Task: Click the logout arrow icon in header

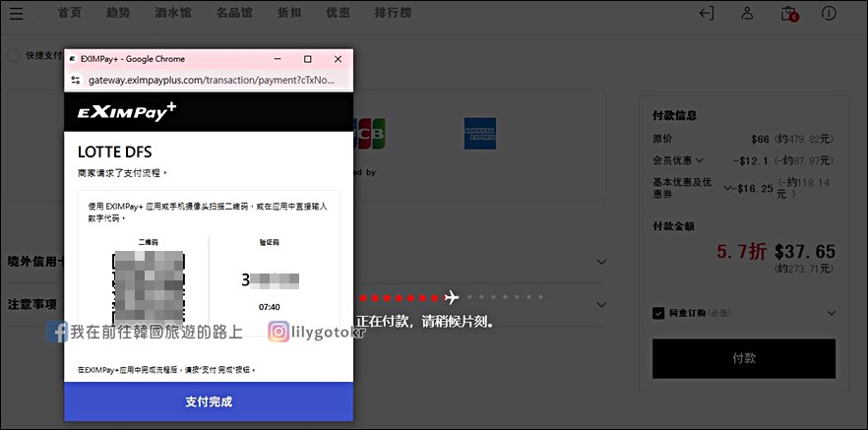Action: (707, 13)
